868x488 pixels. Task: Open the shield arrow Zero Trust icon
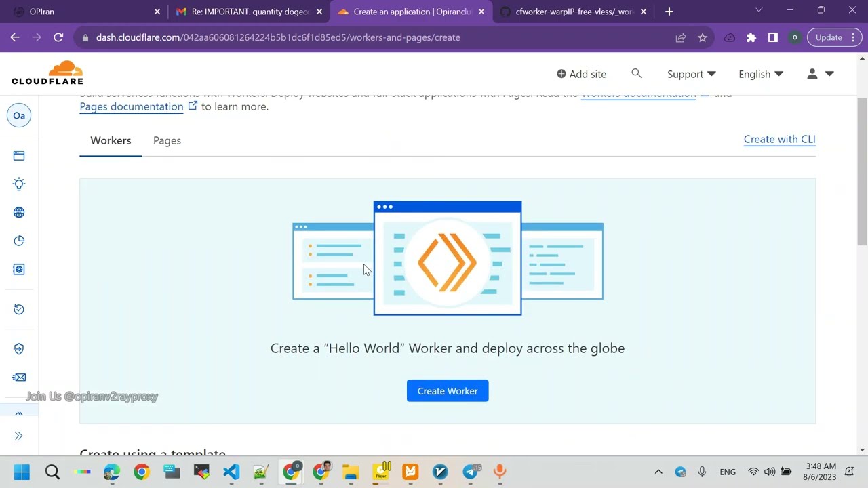click(19, 348)
